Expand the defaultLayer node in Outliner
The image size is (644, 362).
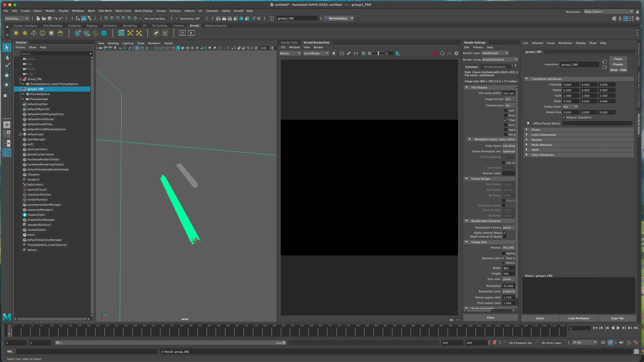tap(21, 134)
